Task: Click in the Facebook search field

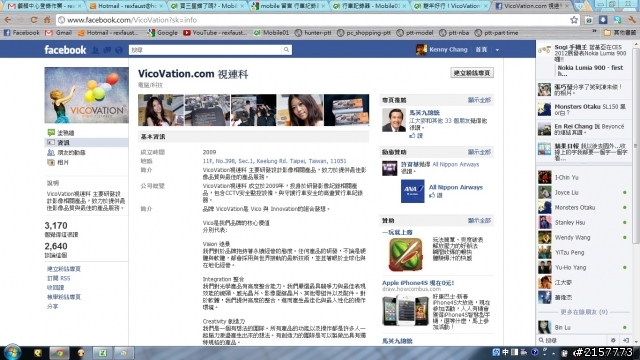Action: [205, 50]
